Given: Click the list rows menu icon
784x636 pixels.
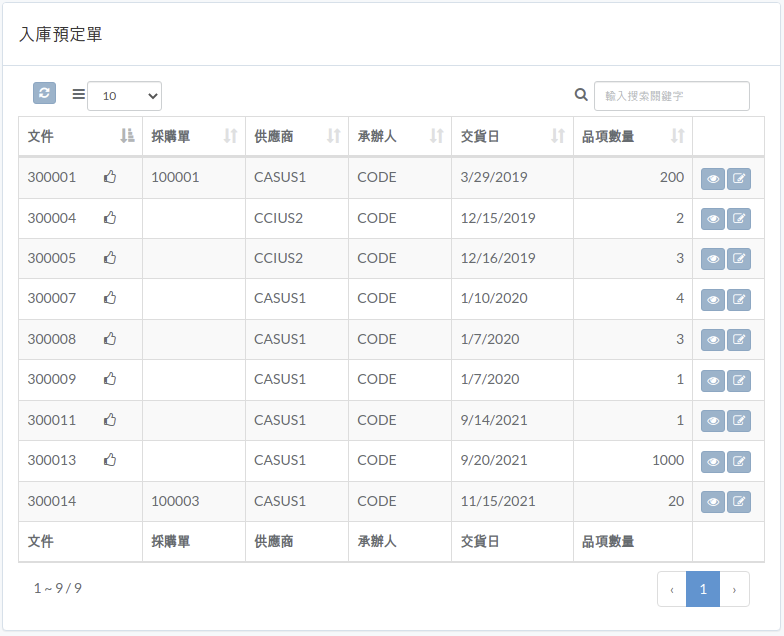Looking at the screenshot, I should click(78, 94).
